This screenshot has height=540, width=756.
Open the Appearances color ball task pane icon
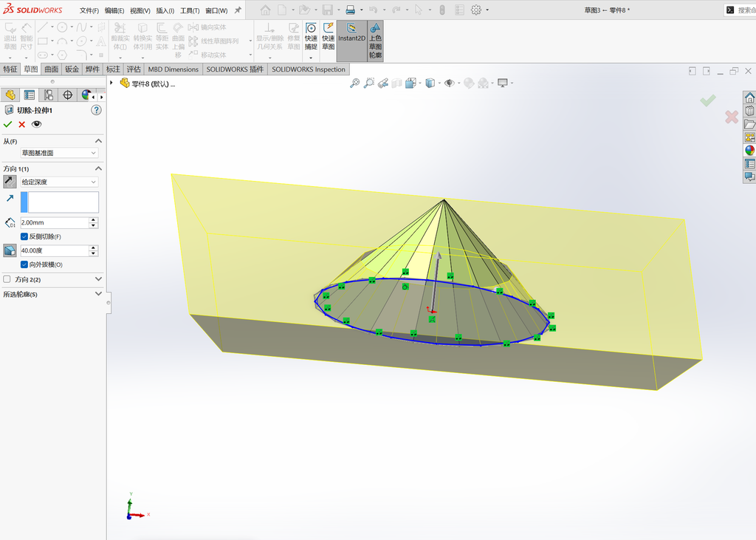pyautogui.click(x=750, y=150)
